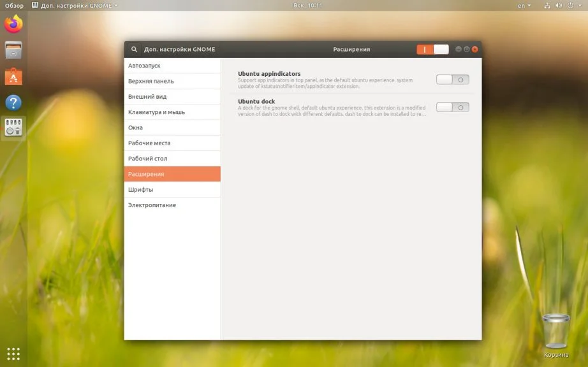
Task: Select Окна in the sidebar
Action: tap(172, 127)
